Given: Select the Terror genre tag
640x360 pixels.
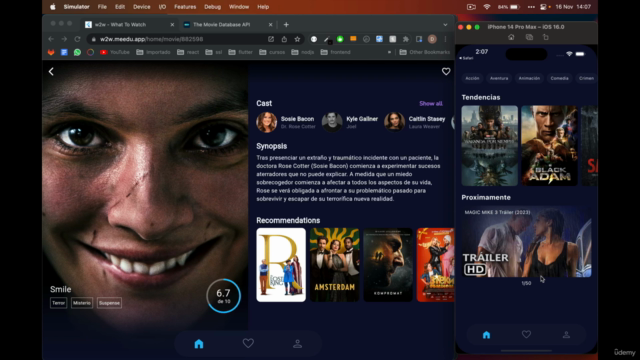Looking at the screenshot, I should (58, 303).
